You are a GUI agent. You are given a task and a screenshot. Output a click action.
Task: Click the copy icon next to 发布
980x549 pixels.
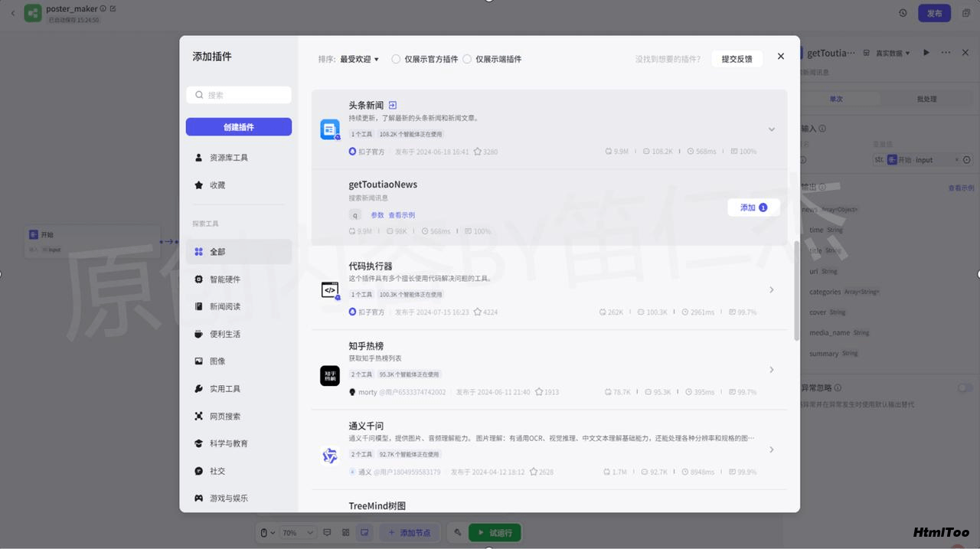pyautogui.click(x=965, y=13)
